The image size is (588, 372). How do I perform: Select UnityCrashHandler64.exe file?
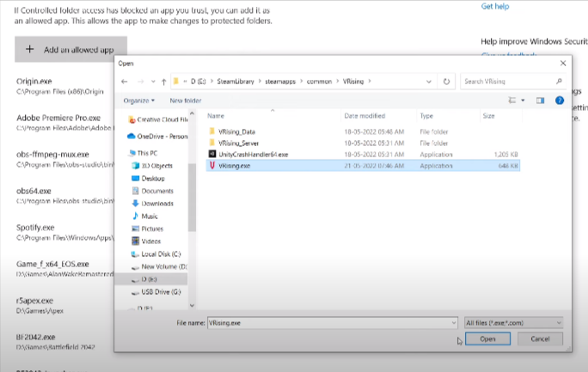coord(253,155)
